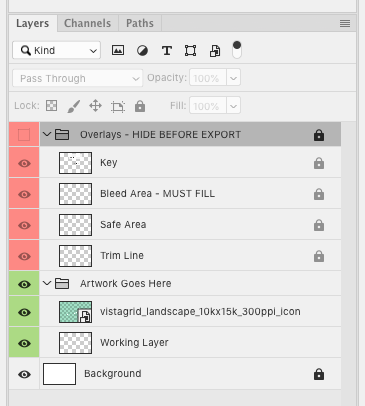Click lock icon on Bleed Area layer
This screenshot has width=365, height=406.
tap(319, 194)
